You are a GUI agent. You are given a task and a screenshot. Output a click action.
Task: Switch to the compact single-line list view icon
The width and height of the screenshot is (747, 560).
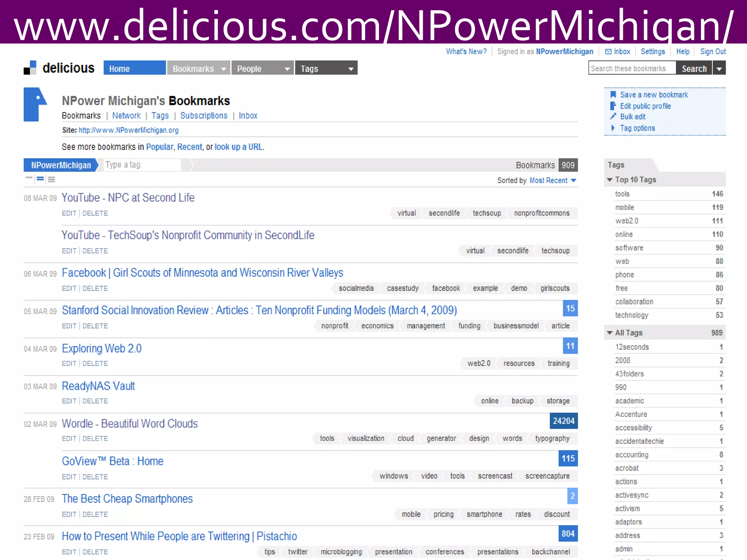(x=29, y=178)
